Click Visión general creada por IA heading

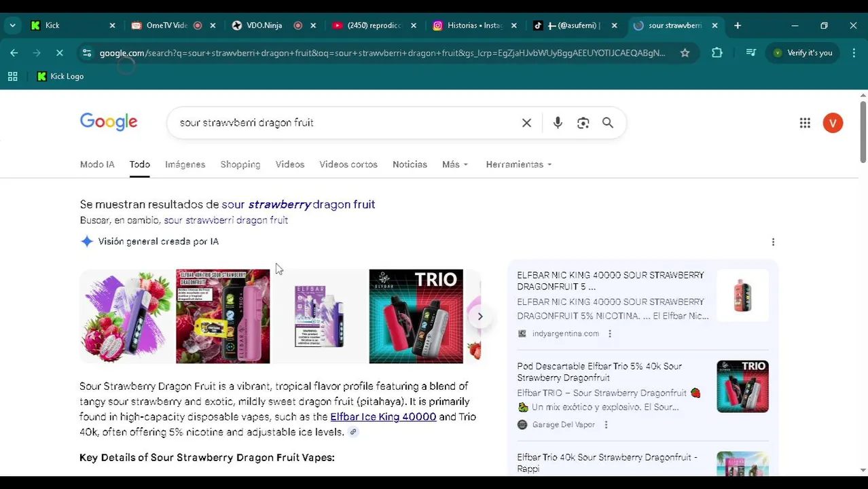coord(158,242)
